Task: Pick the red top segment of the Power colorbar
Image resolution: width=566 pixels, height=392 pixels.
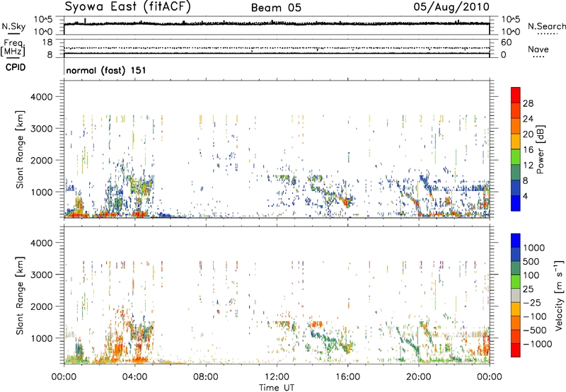Action: pos(516,96)
